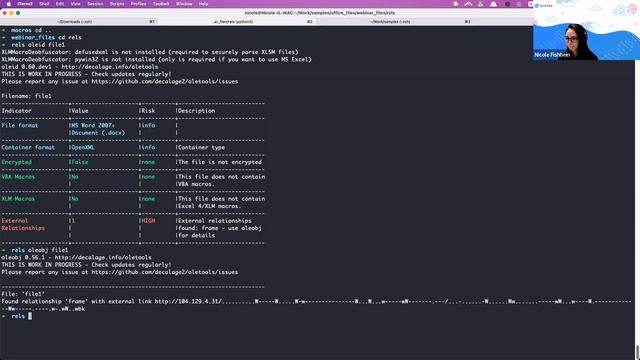Click the 'VBA Macros' indicator cell
This screenshot has height=360, width=640.
tap(18, 177)
